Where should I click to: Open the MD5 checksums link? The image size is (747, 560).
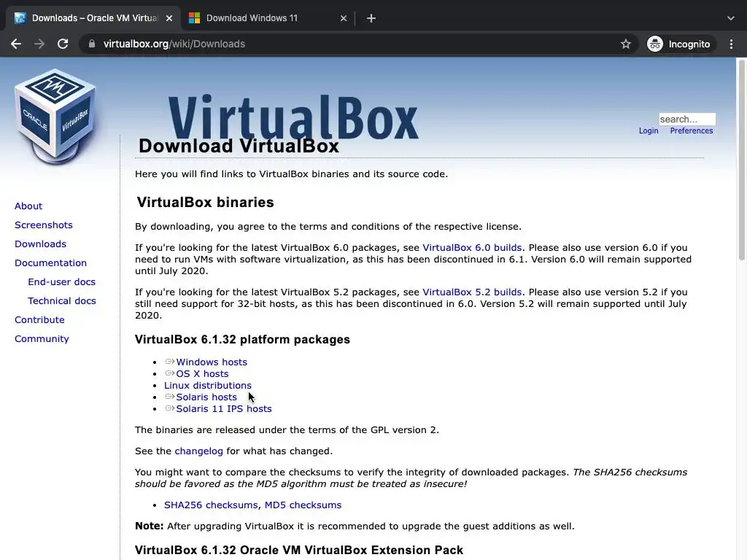(303, 505)
